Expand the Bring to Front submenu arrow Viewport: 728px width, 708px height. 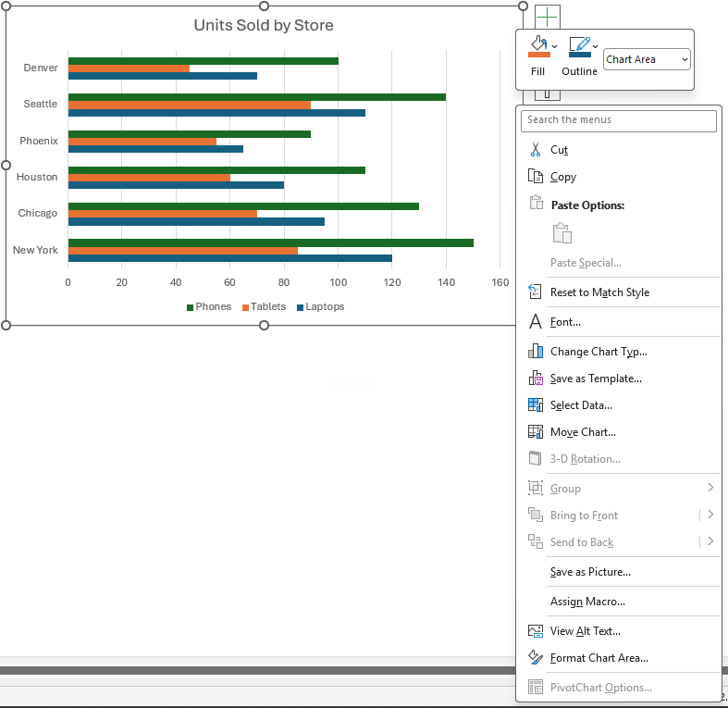point(710,515)
